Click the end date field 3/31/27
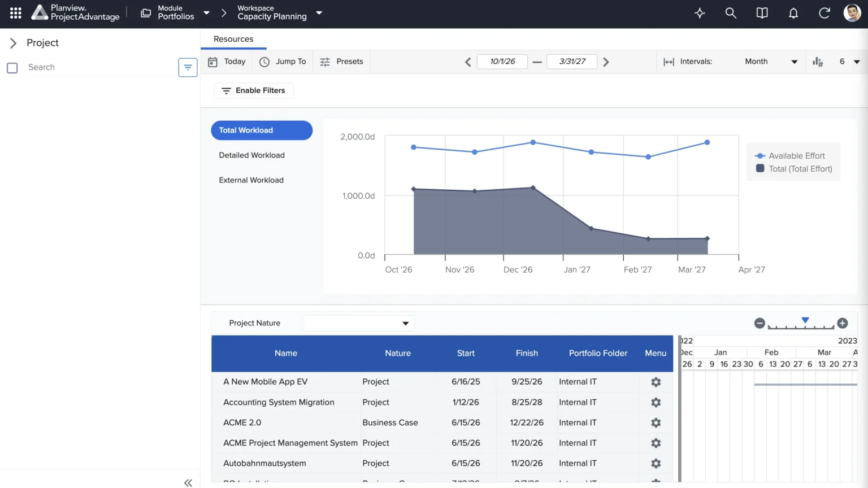This screenshot has height=488, width=868. [x=572, y=62]
